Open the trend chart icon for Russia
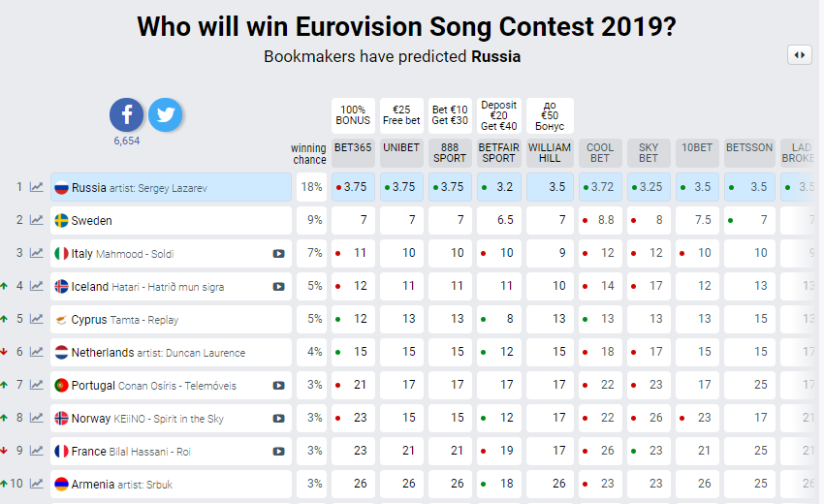The height and width of the screenshot is (504, 824). [37, 188]
